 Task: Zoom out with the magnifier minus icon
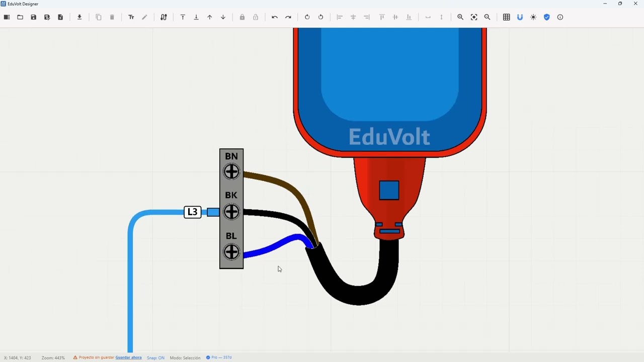coord(487,17)
